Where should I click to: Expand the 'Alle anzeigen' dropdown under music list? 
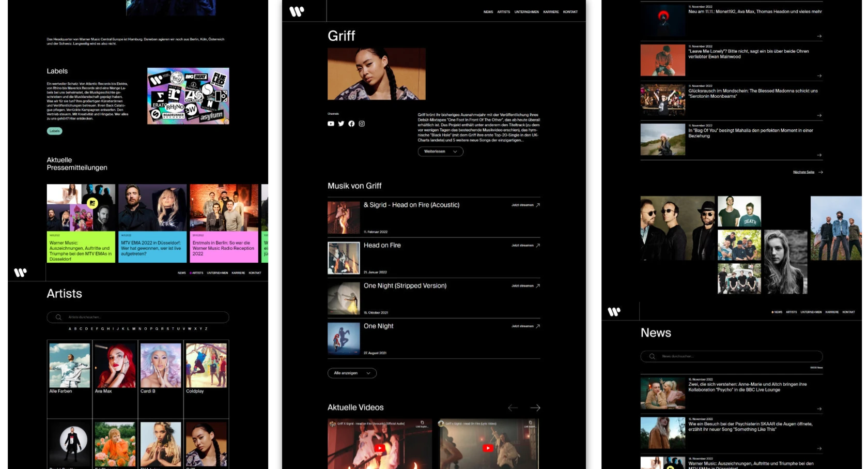[x=352, y=373]
